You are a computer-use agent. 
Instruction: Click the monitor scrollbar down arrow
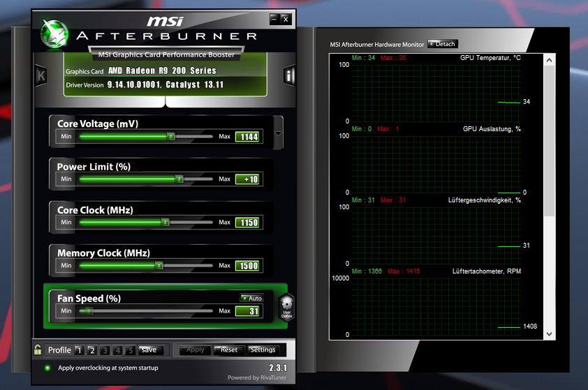(549, 334)
